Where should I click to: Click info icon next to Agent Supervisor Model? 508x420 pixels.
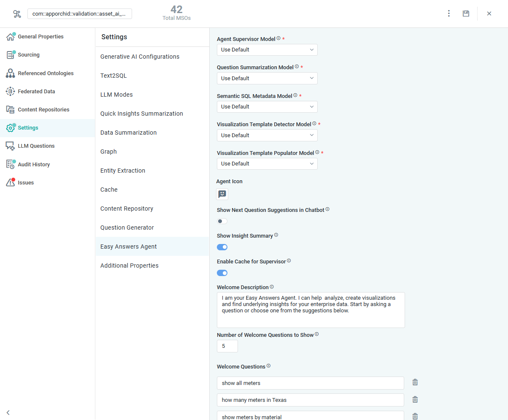[278, 38]
